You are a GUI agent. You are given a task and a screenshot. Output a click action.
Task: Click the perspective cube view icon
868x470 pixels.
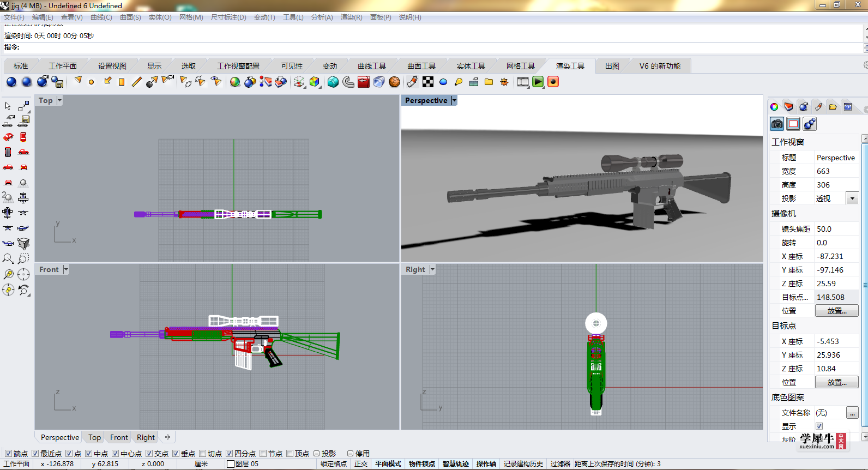click(23, 243)
